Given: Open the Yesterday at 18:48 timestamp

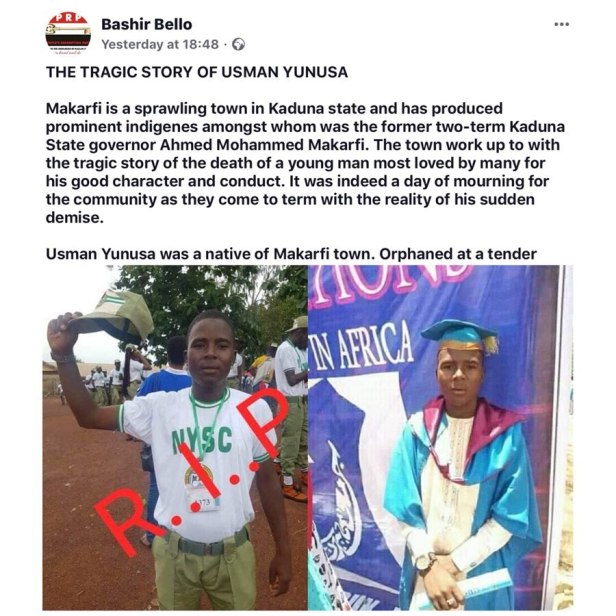Looking at the screenshot, I should click(160, 44).
